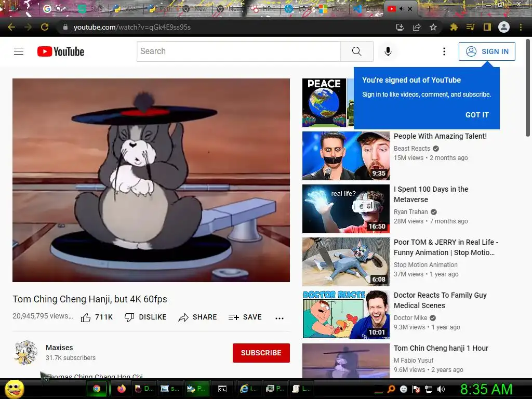Viewport: 532px width, 399px height.
Task: Switch to the Google tab
Action: (x=56, y=9)
